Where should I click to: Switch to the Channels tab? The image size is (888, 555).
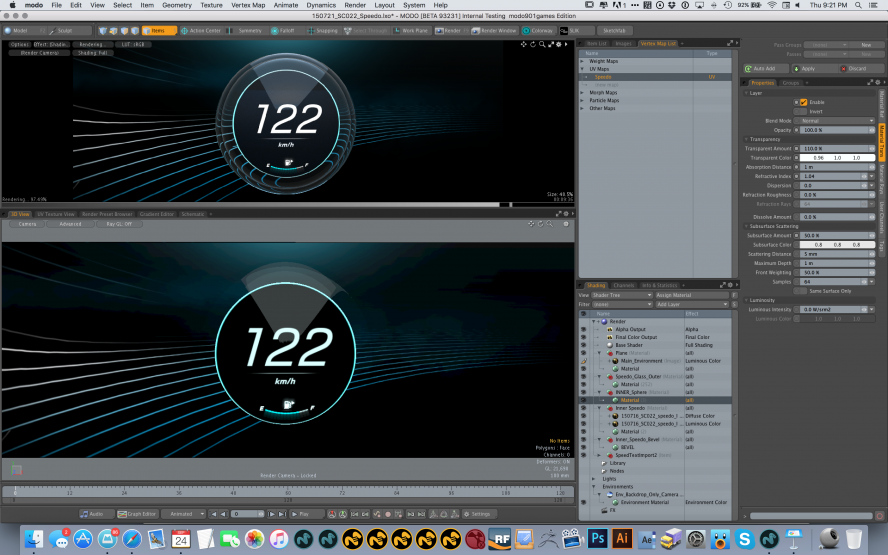(x=624, y=286)
